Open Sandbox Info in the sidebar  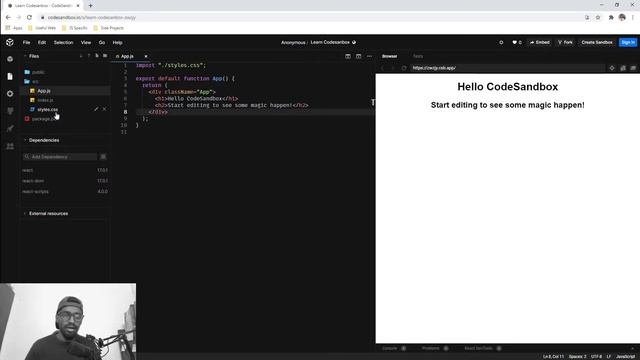pos(10,59)
